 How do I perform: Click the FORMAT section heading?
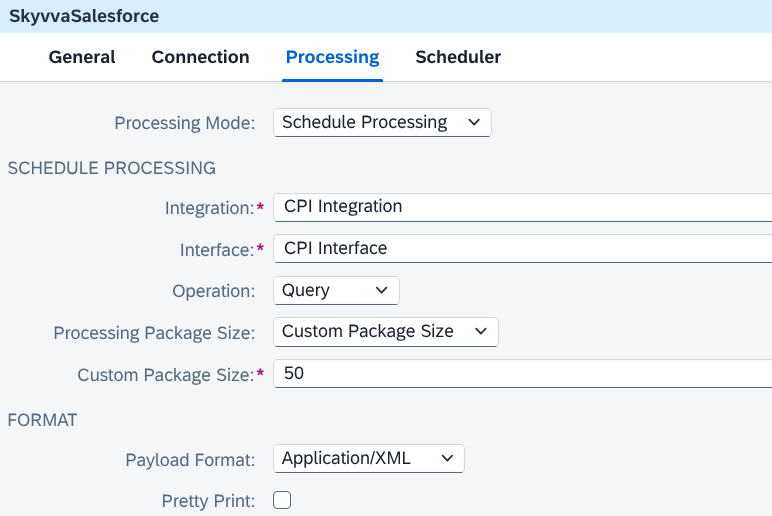point(42,420)
